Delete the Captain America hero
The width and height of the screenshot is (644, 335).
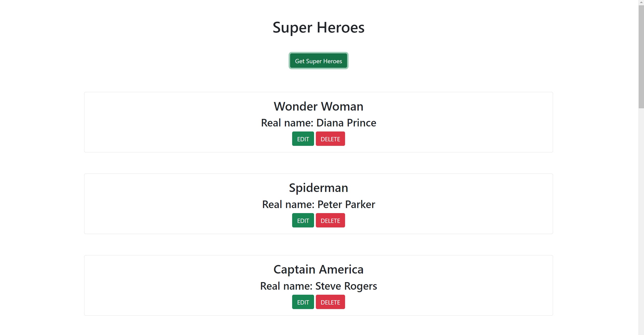tap(330, 302)
